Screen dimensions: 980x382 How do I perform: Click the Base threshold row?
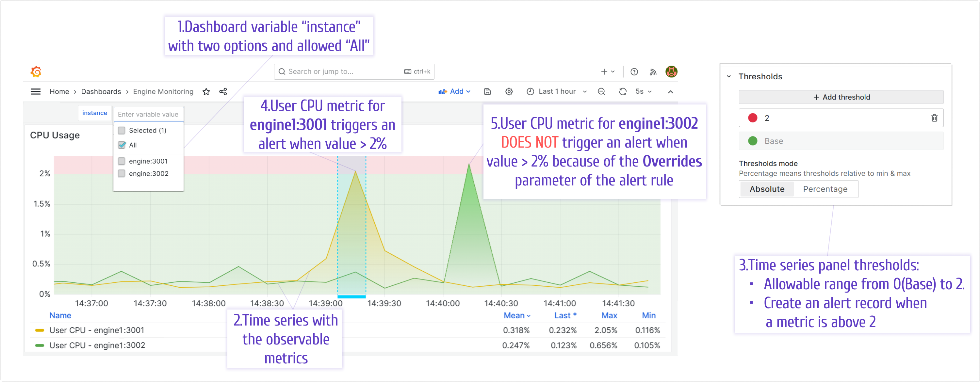[x=841, y=141]
